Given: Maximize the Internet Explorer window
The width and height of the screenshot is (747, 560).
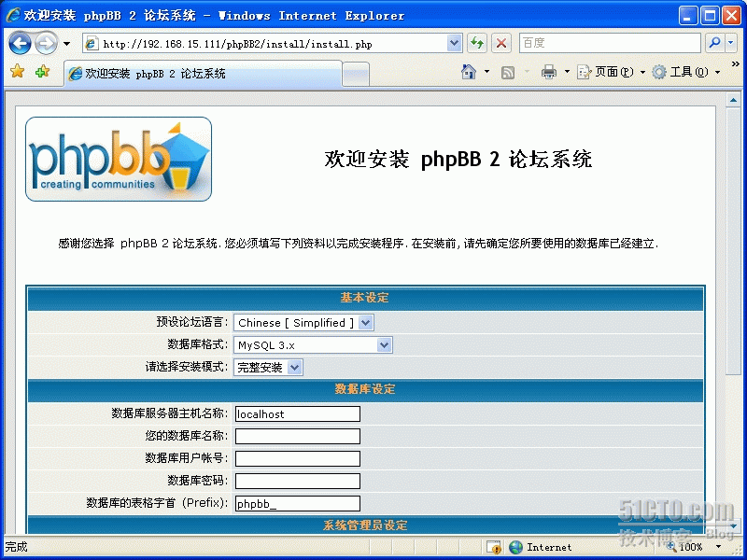Looking at the screenshot, I should point(710,16).
